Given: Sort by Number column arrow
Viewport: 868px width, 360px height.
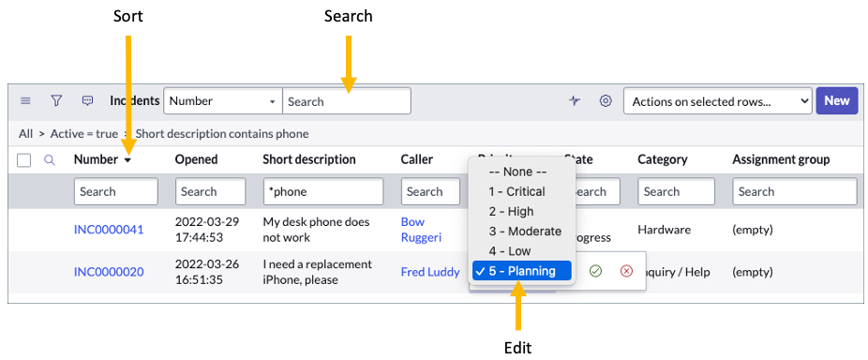Looking at the screenshot, I should pyautogui.click(x=127, y=160).
